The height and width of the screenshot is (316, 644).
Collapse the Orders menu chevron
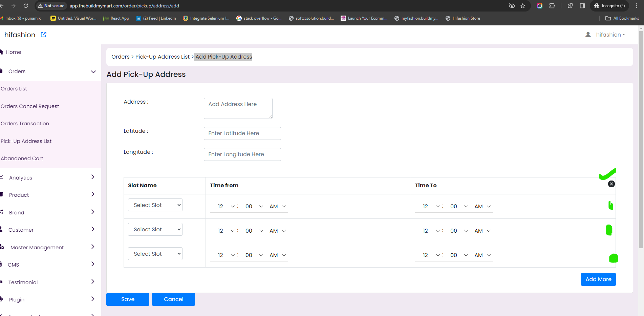pos(93,71)
